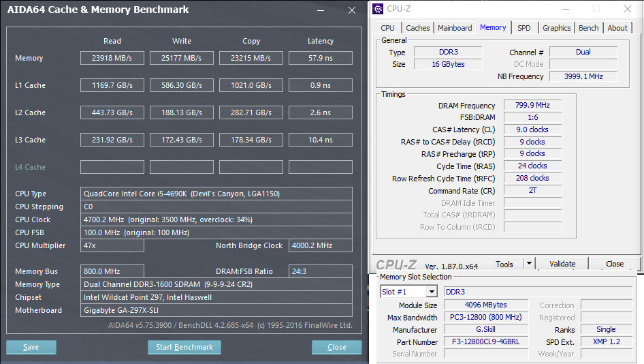Click the DRAM Frequency value 799.9 MHz
644x364 pixels.
533,105
